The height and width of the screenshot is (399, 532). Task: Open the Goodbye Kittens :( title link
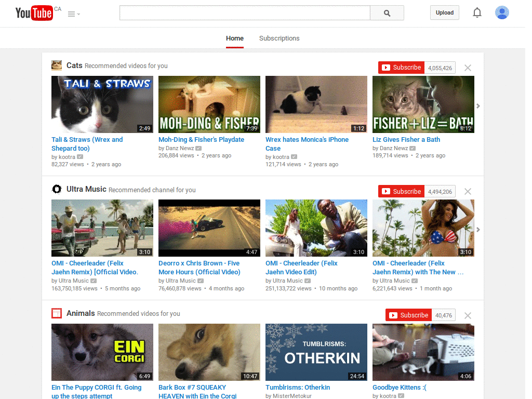(x=400, y=387)
